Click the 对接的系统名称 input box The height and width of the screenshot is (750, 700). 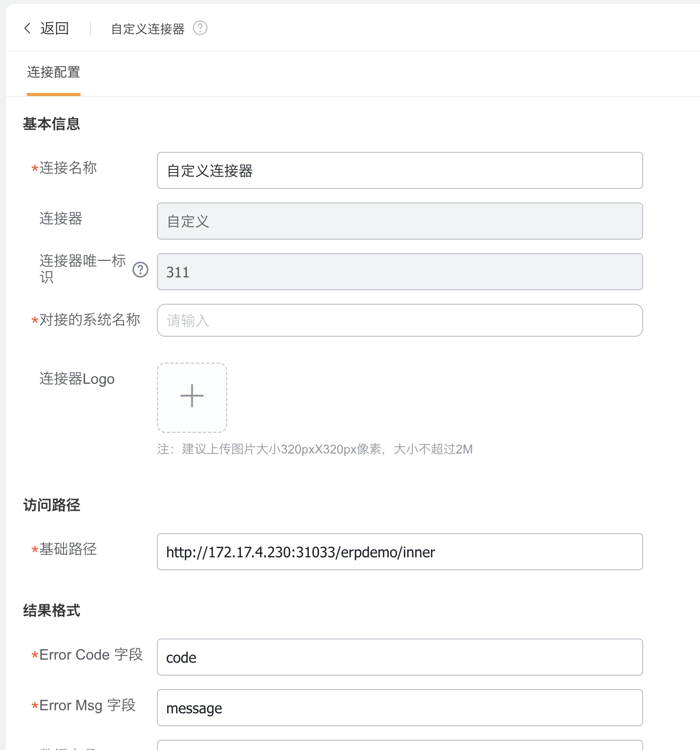(400, 320)
